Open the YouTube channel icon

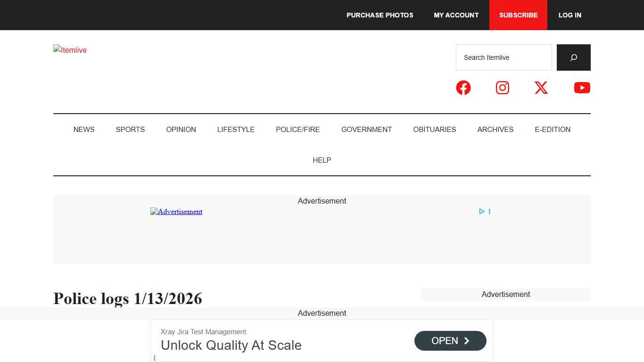582,88
